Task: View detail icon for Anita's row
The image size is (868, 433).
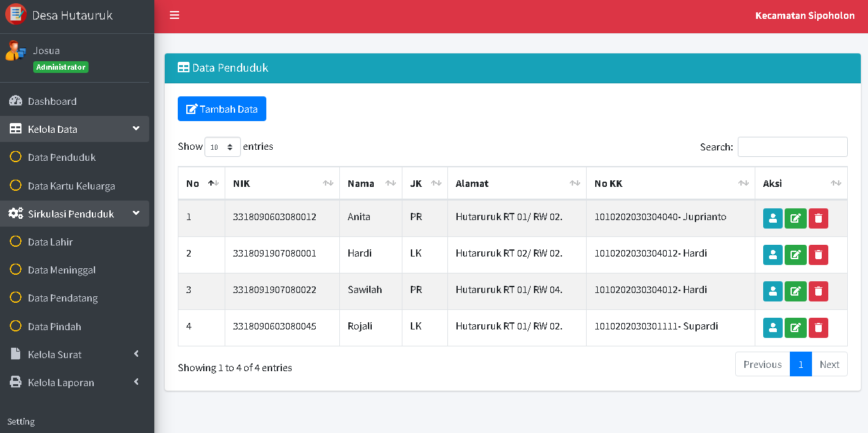Action: click(773, 219)
